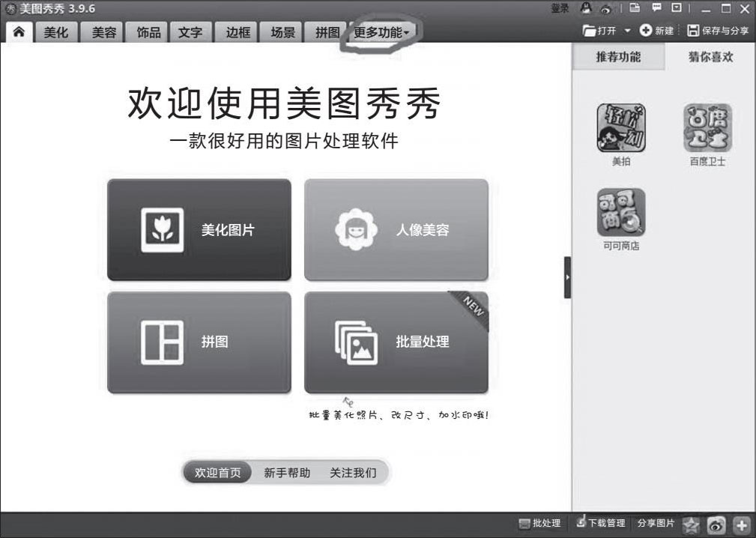This screenshot has height=538, width=756.
Task: Open 下载管理 in the status bar
Action: click(x=601, y=522)
